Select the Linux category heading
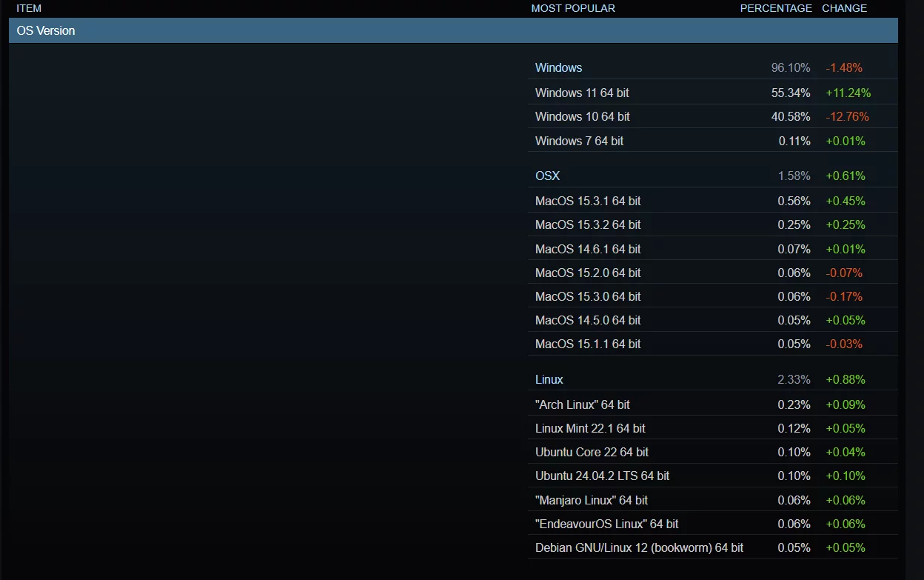 549,379
